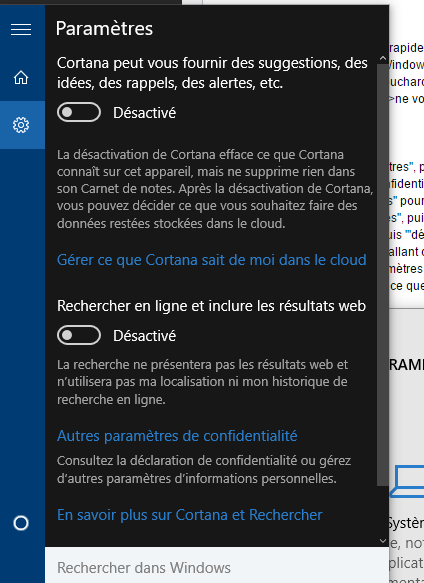Click the Rechercher en ligne setting title

click(211, 306)
